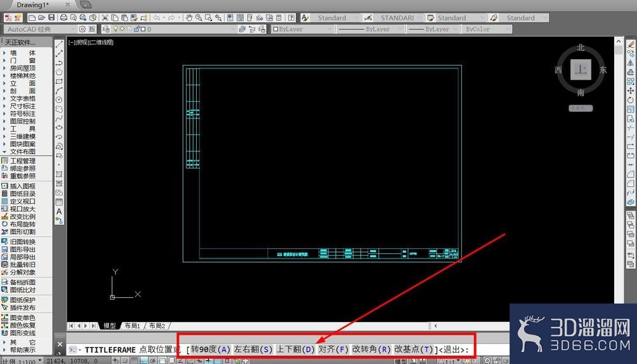Expand 门窗 menu group
This screenshot has width=637, height=364.
click(23, 60)
